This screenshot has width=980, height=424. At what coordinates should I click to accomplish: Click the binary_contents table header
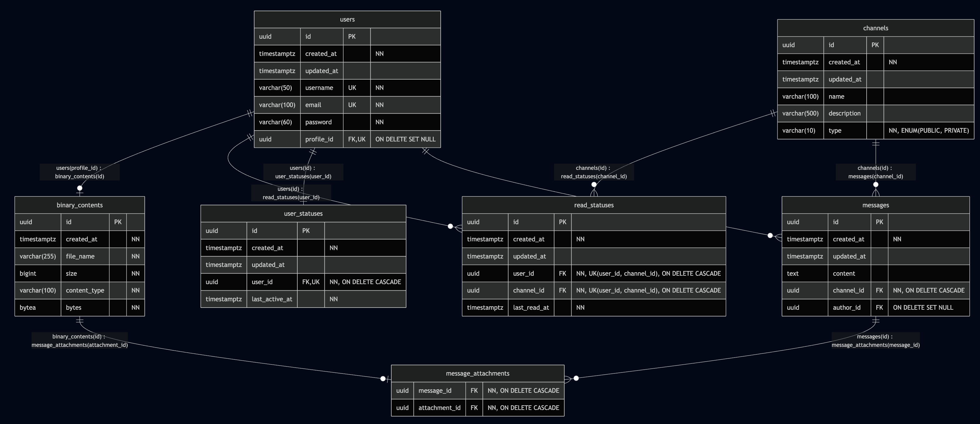click(x=80, y=205)
